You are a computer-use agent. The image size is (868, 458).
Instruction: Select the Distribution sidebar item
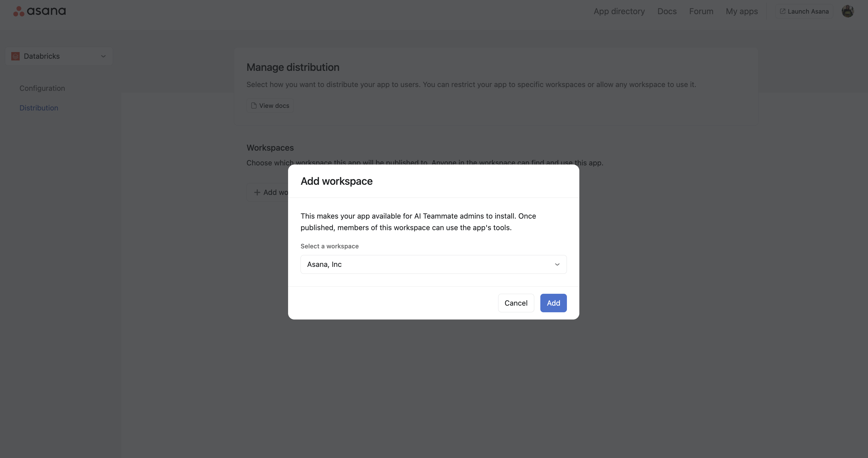click(x=39, y=108)
